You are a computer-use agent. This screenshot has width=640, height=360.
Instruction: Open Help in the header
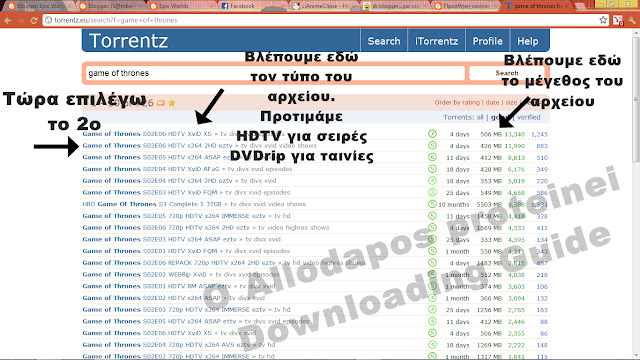pos(528,41)
